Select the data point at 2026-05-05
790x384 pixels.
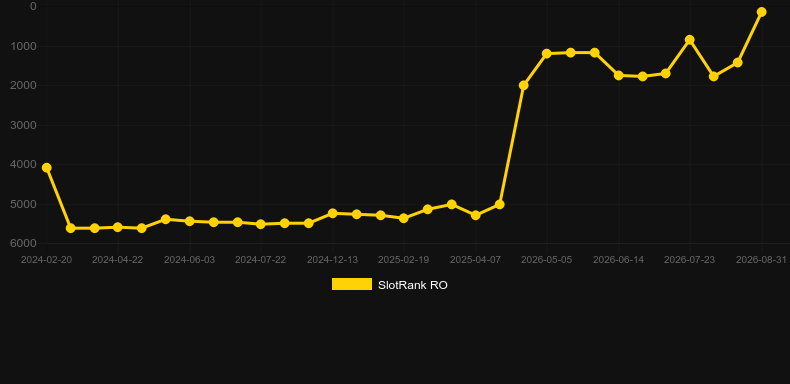coord(547,53)
